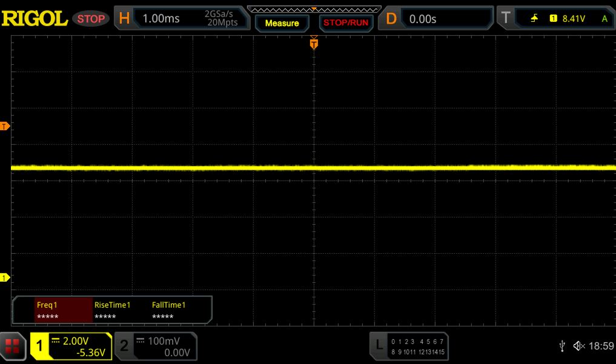Enable the channel 2 label
The image size is (616, 364).
tap(124, 346)
